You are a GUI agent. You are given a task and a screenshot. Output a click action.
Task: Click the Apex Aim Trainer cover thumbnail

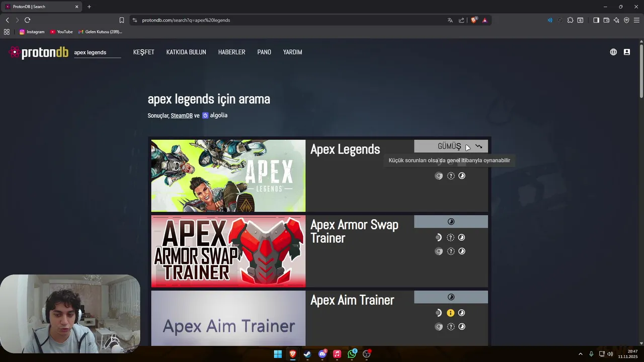pyautogui.click(x=228, y=318)
